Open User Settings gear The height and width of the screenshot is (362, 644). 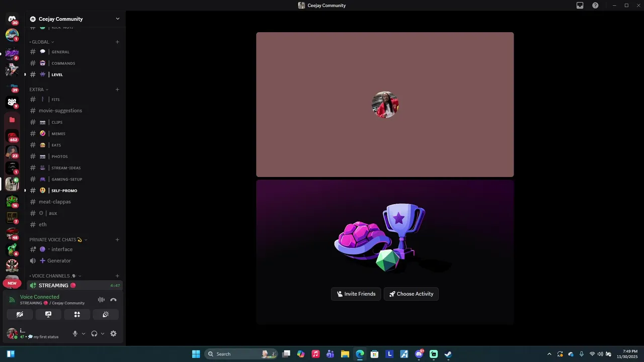coord(113,333)
